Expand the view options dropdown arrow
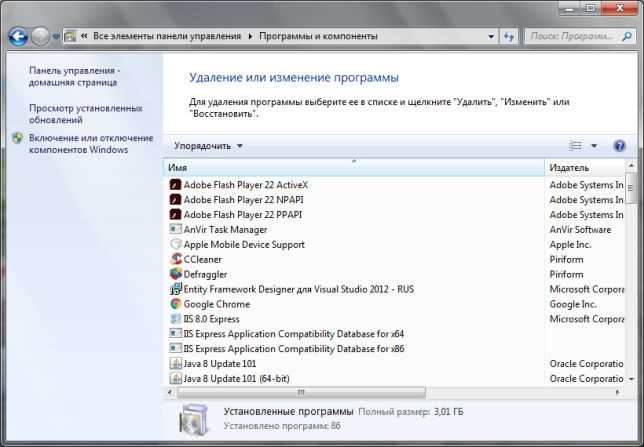Screen dimensions: 644x447 (594, 146)
